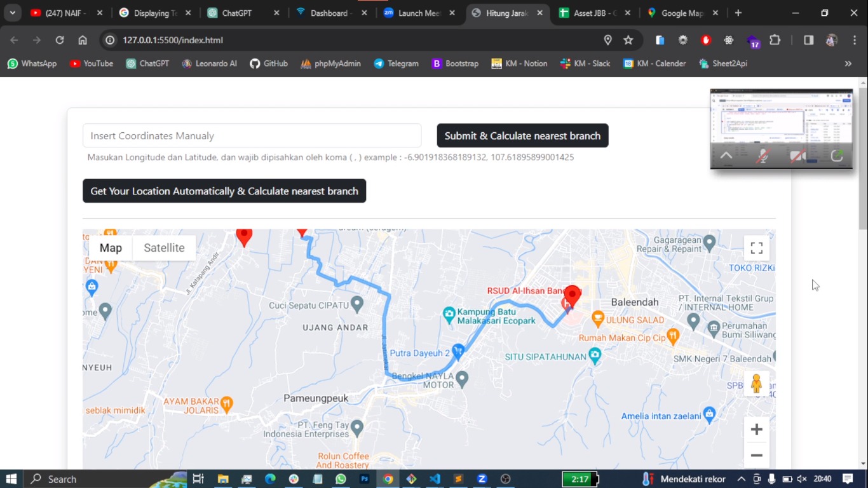Click the Bengkel NAYLA MOTOR map pin

coord(462,379)
